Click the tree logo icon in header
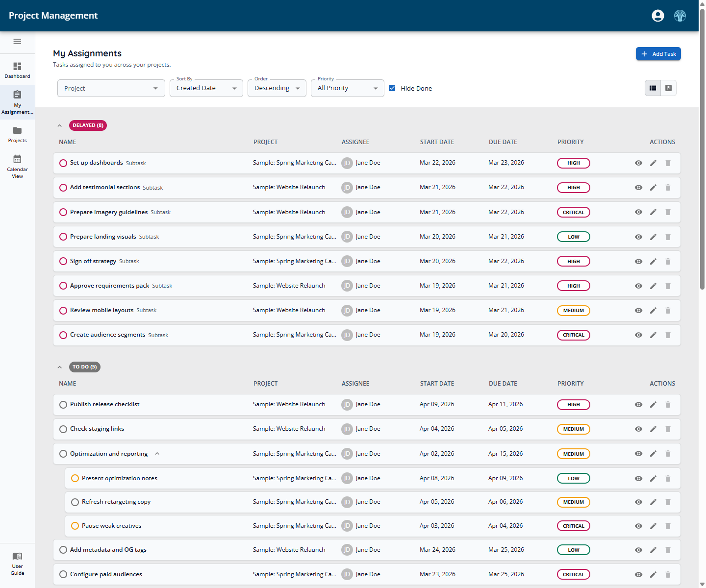Image resolution: width=706 pixels, height=588 pixels. (680, 16)
